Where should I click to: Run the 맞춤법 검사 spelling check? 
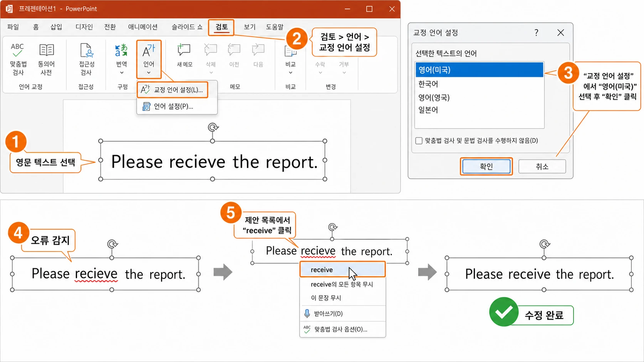[18, 59]
